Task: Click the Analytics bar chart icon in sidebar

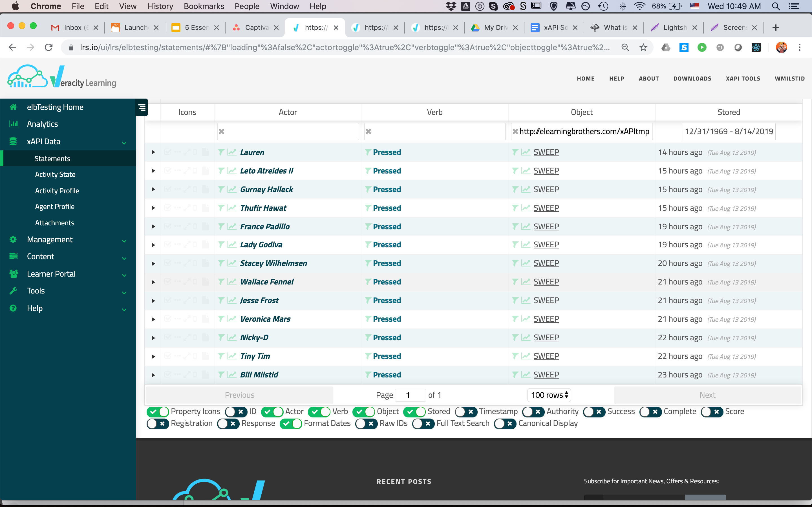Action: (x=14, y=124)
